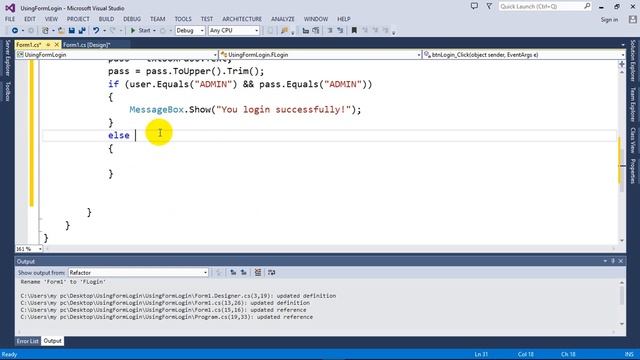Open the TEST menu
This screenshot has width=640, height=360.
[x=207, y=19]
